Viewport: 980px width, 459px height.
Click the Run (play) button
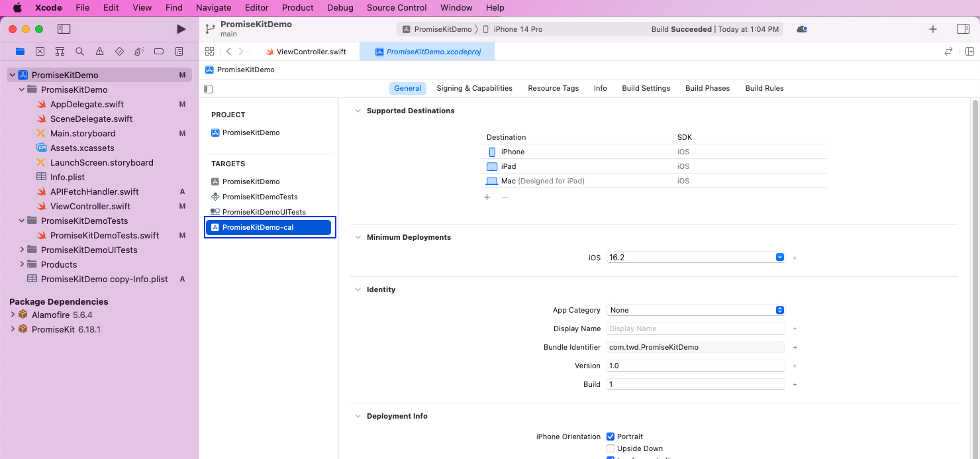click(x=181, y=29)
